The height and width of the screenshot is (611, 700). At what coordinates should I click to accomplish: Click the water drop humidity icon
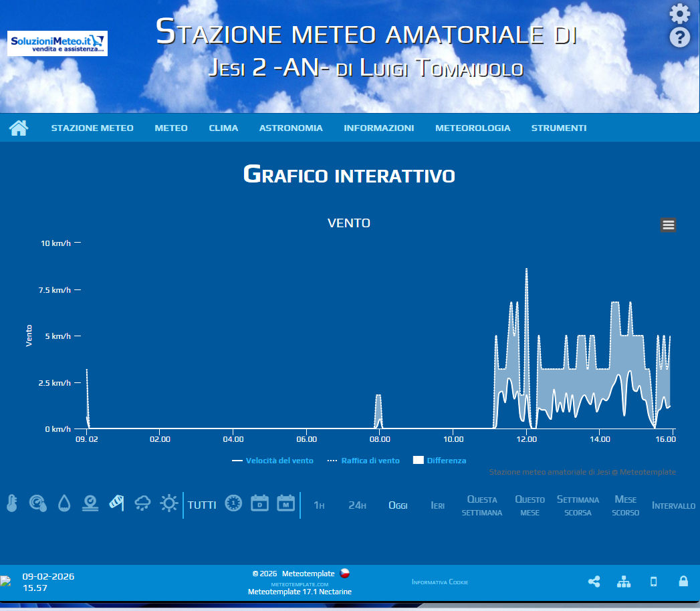[64, 503]
